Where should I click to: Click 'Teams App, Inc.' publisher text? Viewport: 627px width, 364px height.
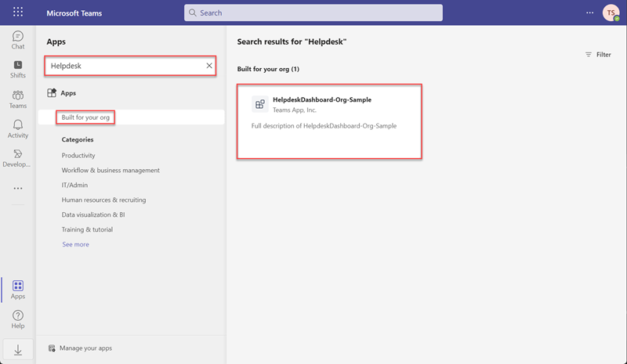(295, 110)
